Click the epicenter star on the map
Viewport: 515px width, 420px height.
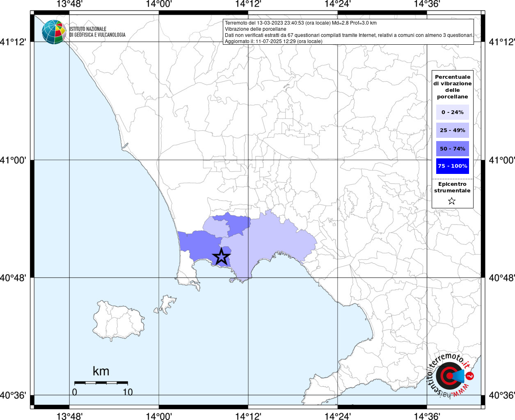tap(221, 257)
